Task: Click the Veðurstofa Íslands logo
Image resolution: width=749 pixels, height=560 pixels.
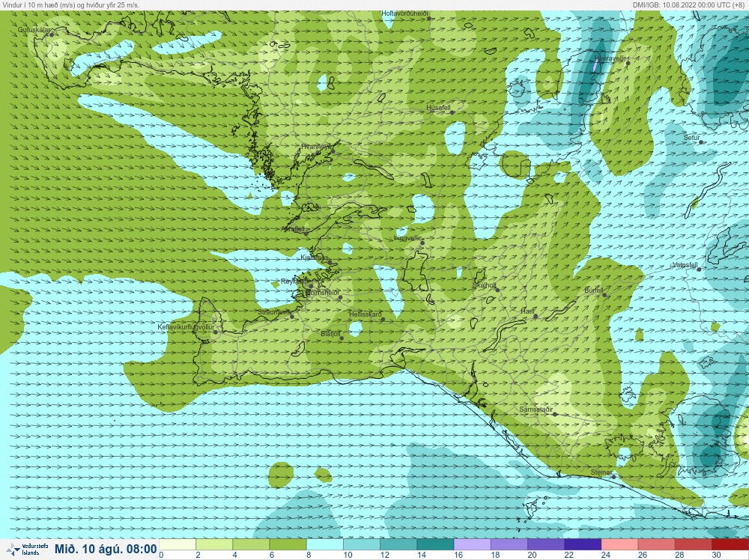Action: (27, 550)
